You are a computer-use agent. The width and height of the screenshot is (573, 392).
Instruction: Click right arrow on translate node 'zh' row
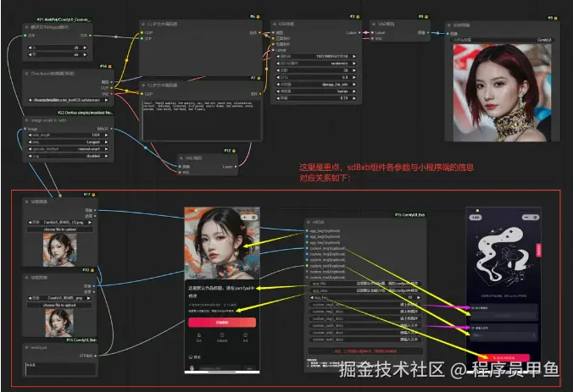pos(85,47)
